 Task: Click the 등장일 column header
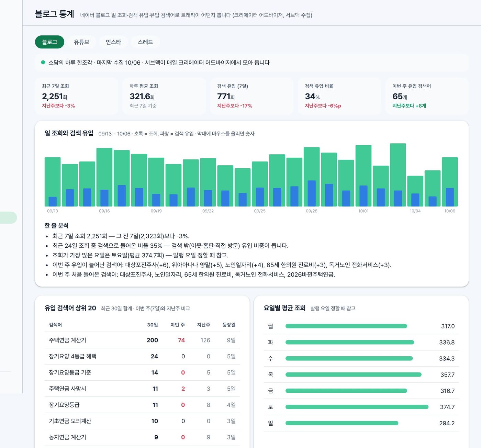[x=229, y=325]
